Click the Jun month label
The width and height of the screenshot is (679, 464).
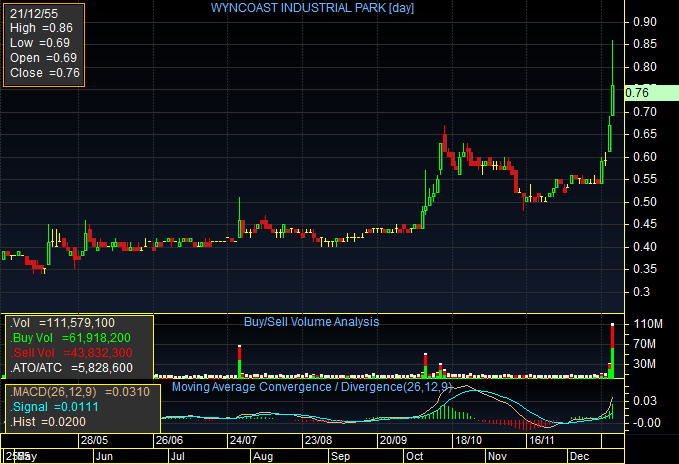tap(104, 456)
